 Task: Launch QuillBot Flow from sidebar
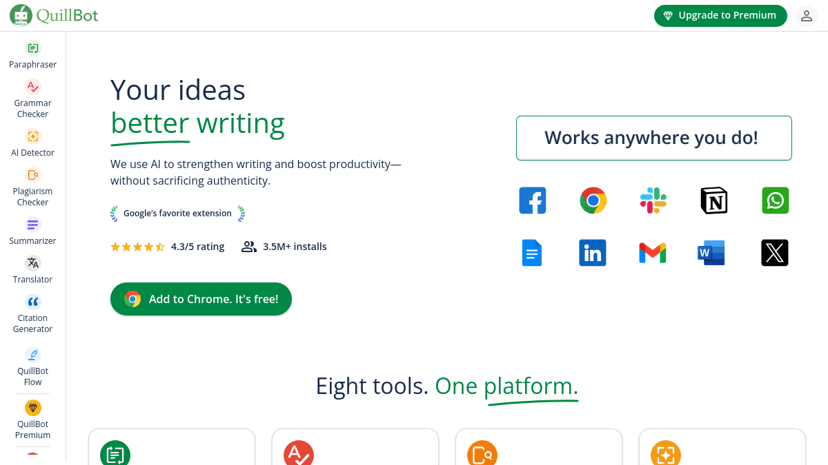33,367
